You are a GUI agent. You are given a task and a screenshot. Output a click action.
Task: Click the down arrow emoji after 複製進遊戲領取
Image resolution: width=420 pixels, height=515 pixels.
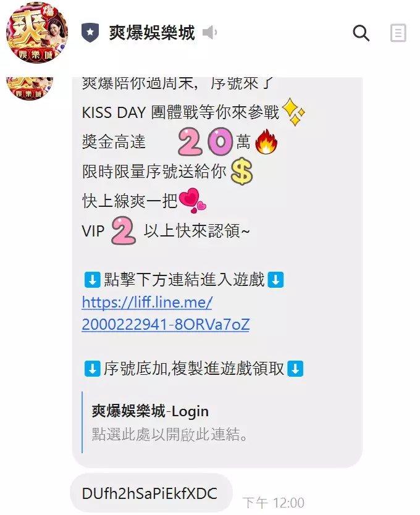point(295,369)
